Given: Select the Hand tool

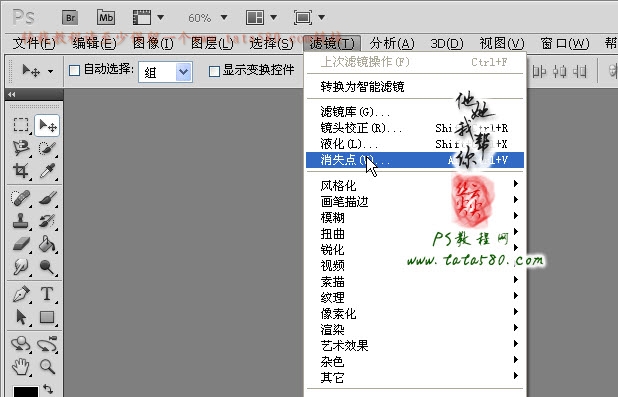Looking at the screenshot, I should [21, 367].
